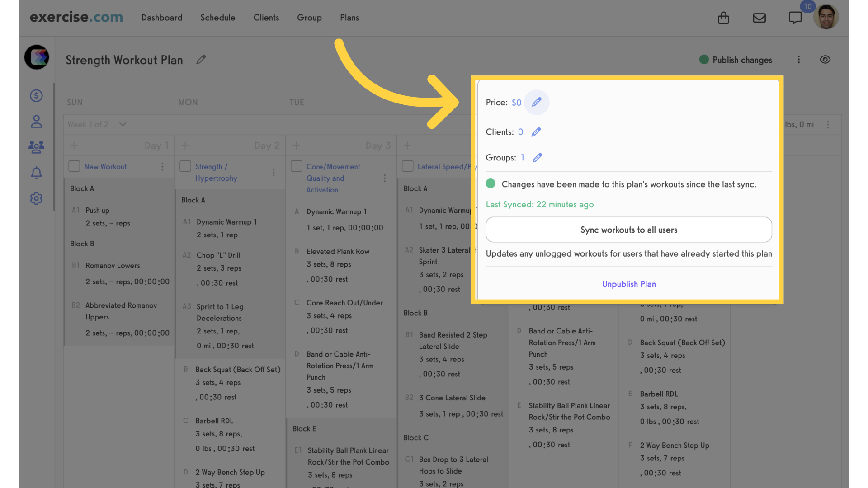This screenshot has height=488, width=868.
Task: Click the dollar sign revenue icon
Action: click(36, 95)
